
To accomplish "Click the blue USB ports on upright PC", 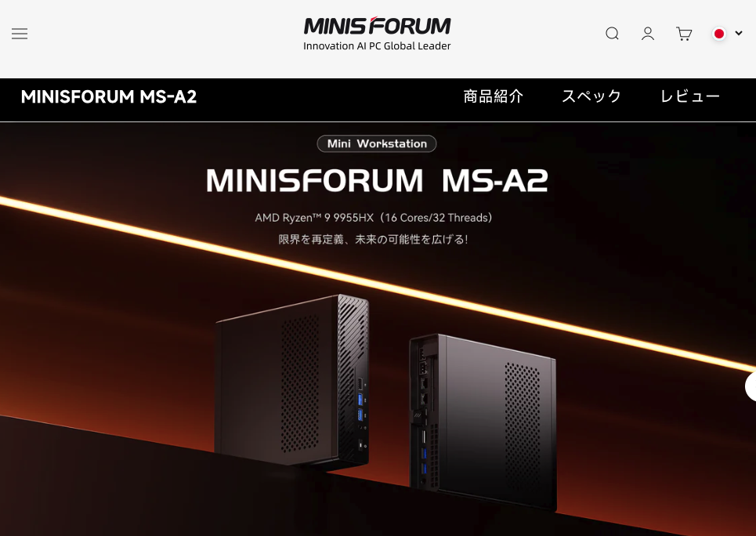I will 360,407.
